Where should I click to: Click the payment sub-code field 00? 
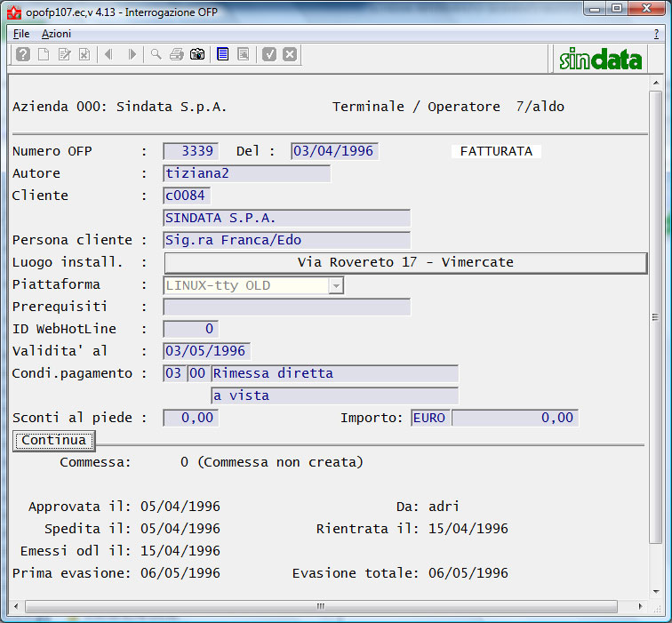[197, 373]
